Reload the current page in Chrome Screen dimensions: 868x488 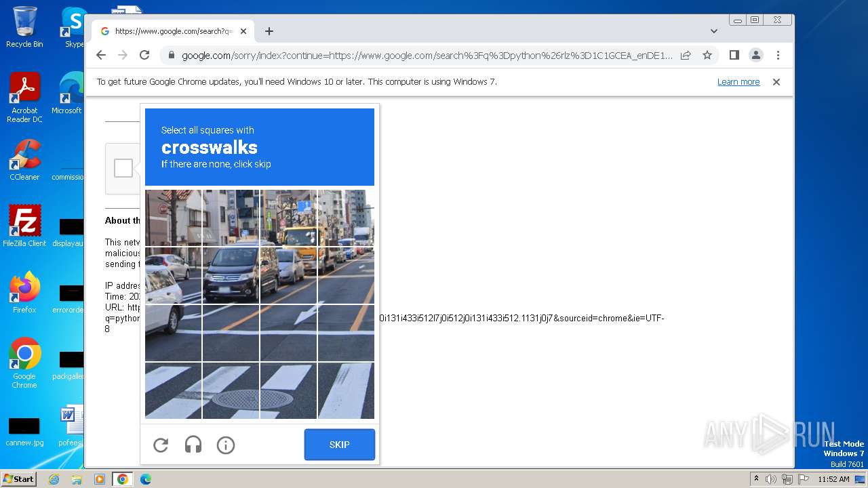144,55
